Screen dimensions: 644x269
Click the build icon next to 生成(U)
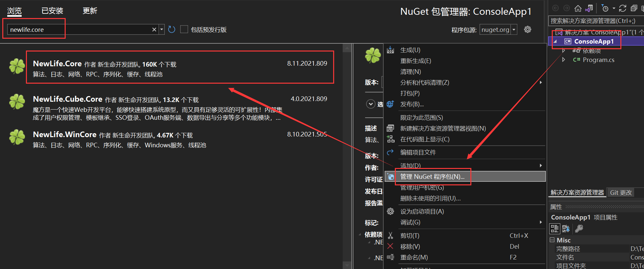click(x=390, y=50)
